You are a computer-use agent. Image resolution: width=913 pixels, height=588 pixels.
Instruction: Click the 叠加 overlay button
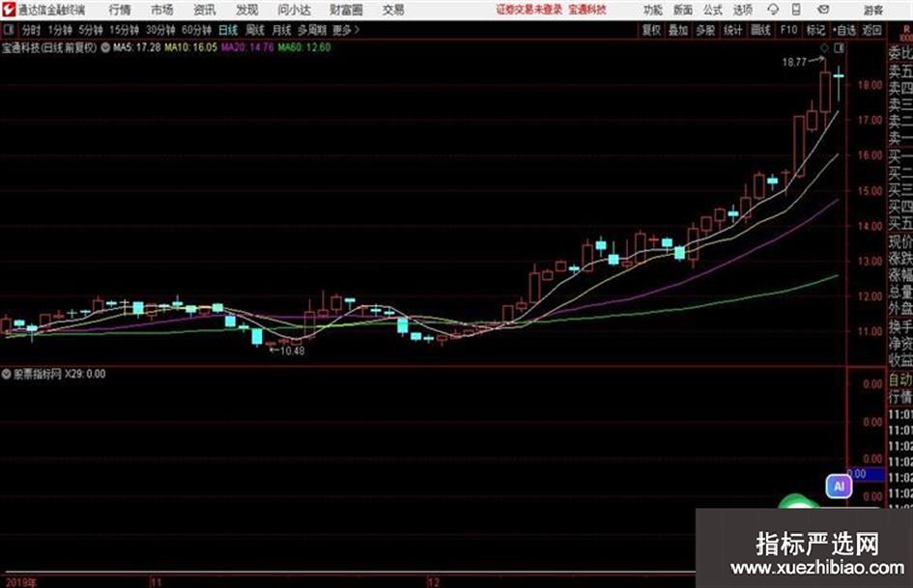coord(678,30)
